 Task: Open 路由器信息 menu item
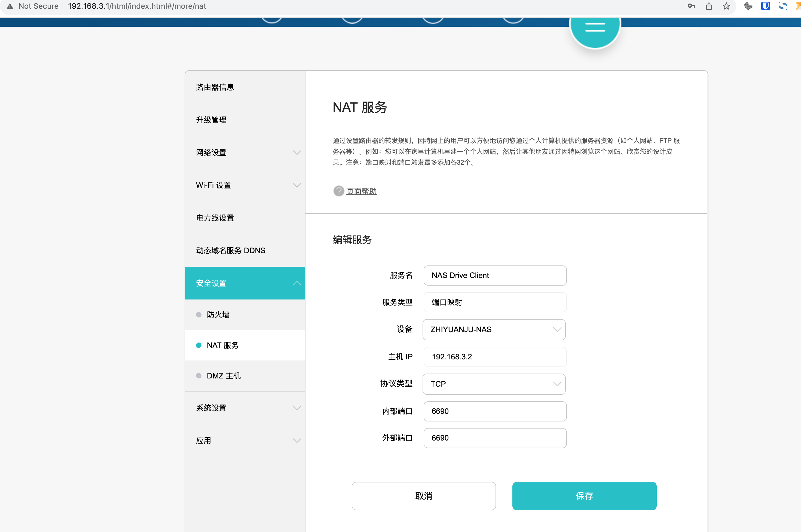[215, 87]
